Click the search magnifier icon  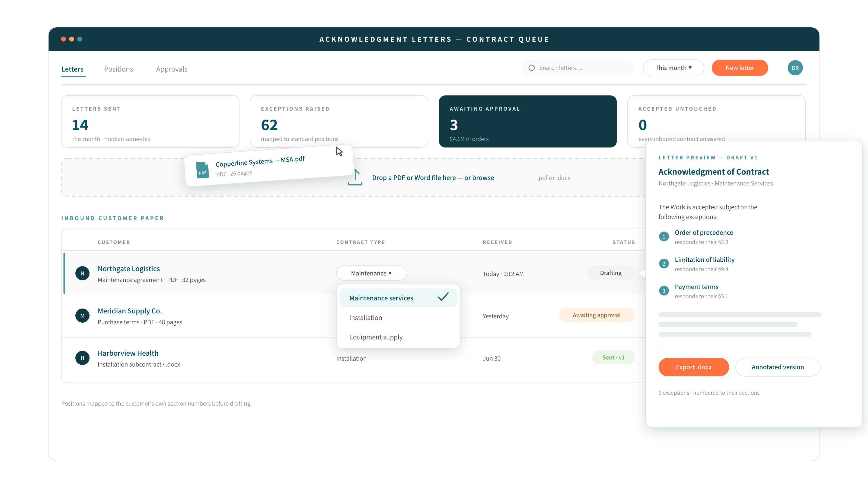coord(531,68)
